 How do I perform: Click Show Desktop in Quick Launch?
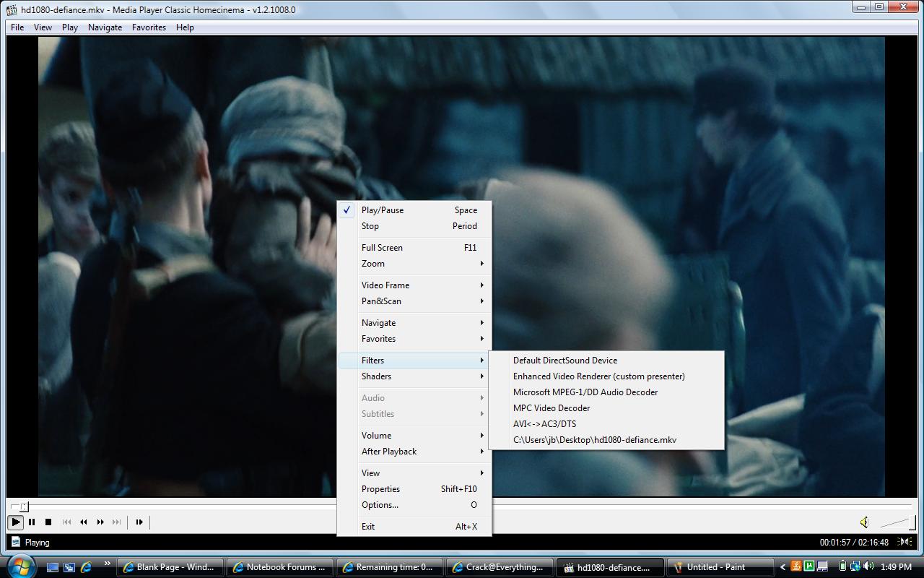pos(53,567)
